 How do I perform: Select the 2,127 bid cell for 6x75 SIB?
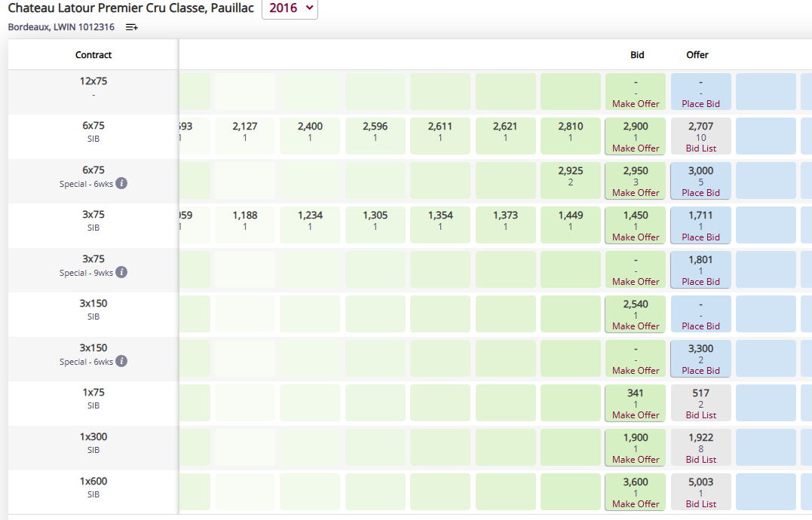click(x=245, y=136)
